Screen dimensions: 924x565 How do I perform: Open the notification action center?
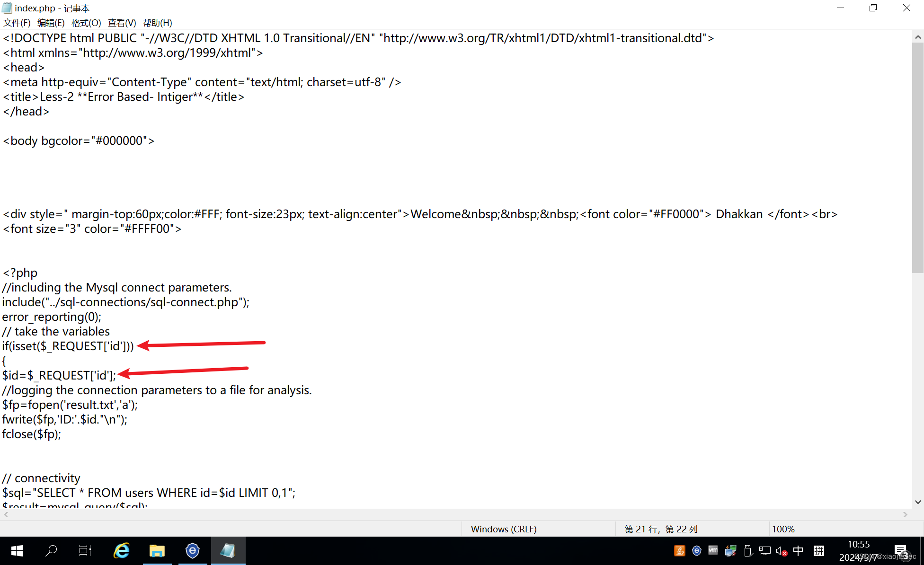pos(901,551)
